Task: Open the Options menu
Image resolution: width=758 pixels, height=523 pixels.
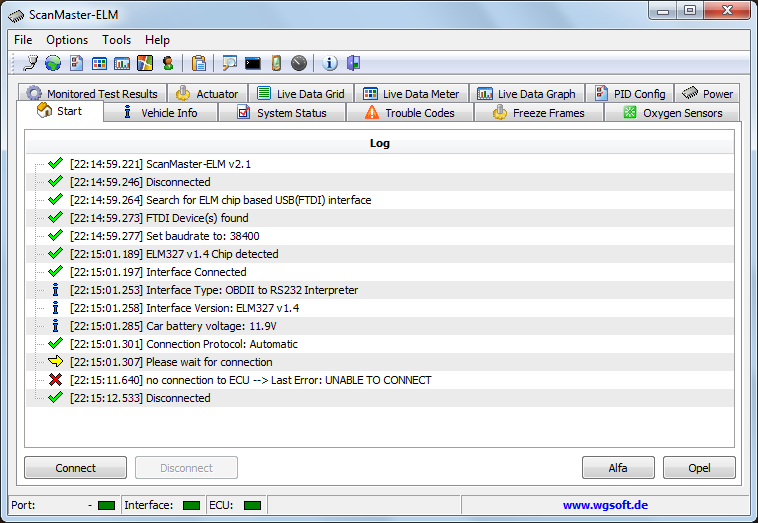Action: (x=67, y=40)
